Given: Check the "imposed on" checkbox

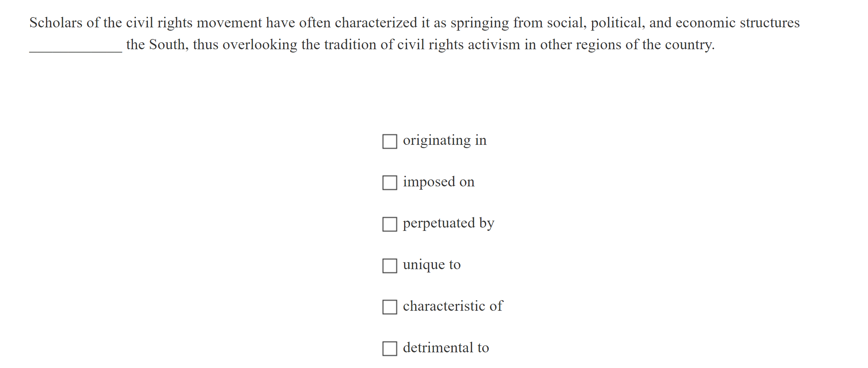Looking at the screenshot, I should tap(389, 183).
